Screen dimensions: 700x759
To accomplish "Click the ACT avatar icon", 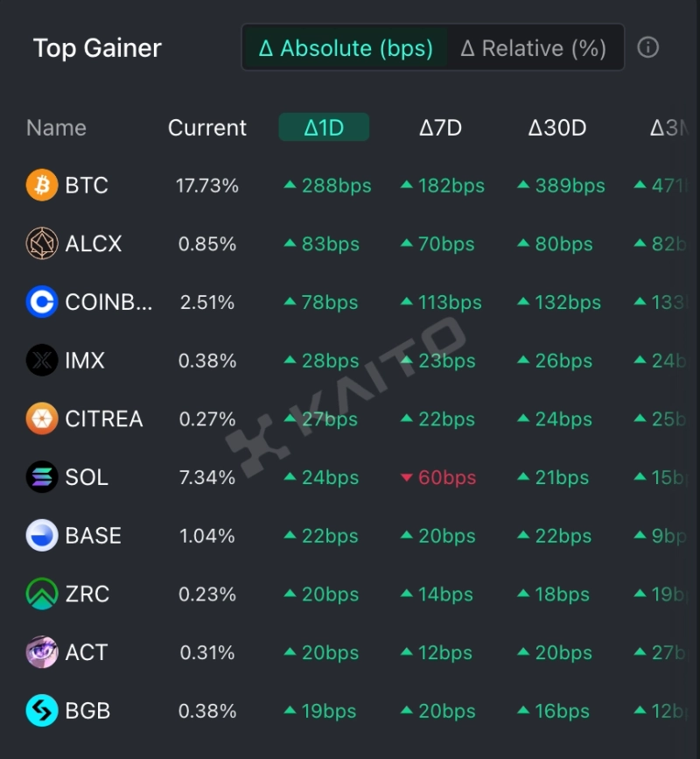I will (42, 652).
